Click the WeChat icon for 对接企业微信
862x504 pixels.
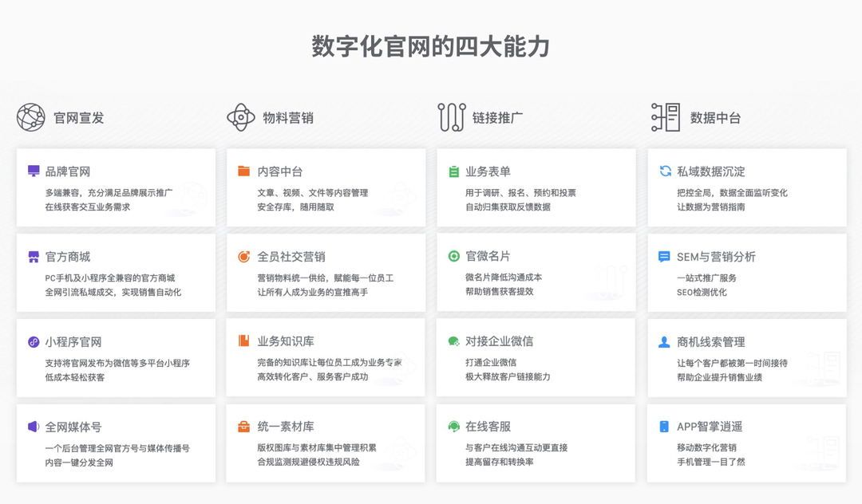coord(453,341)
